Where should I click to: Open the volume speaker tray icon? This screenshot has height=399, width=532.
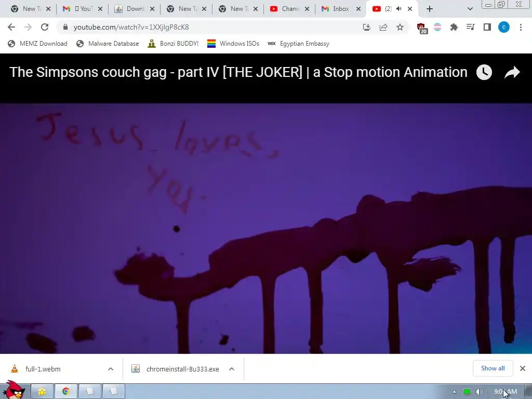click(x=479, y=392)
